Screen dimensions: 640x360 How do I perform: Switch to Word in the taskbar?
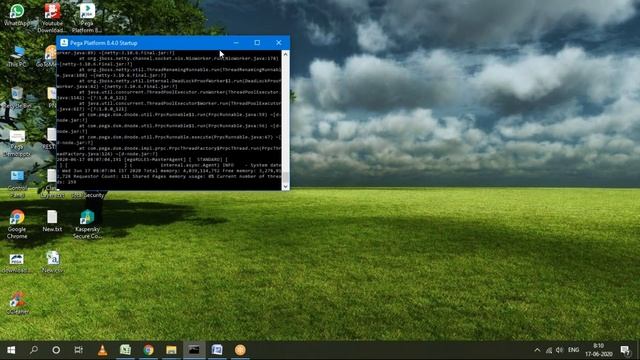click(217, 350)
